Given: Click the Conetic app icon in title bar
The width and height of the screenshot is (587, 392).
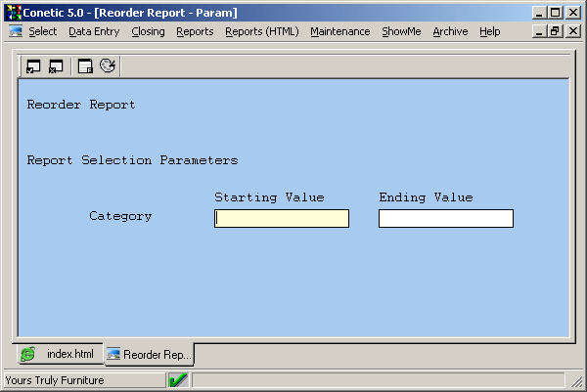Looking at the screenshot, I should coord(14,13).
